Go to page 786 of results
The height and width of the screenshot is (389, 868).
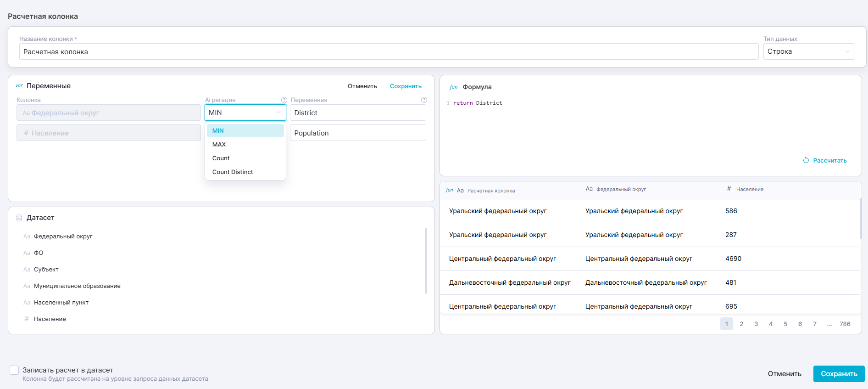click(845, 324)
